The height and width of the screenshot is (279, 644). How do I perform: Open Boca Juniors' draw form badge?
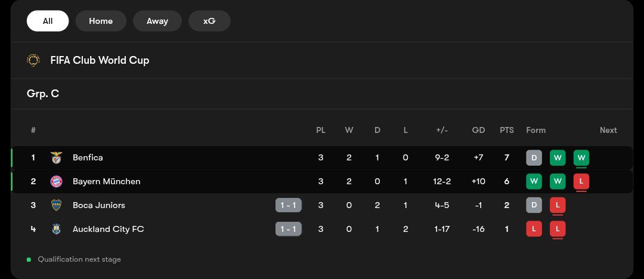coord(534,206)
